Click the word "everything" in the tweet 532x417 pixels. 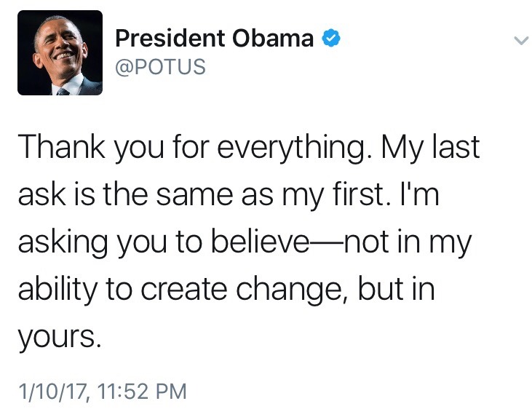[x=301, y=148]
